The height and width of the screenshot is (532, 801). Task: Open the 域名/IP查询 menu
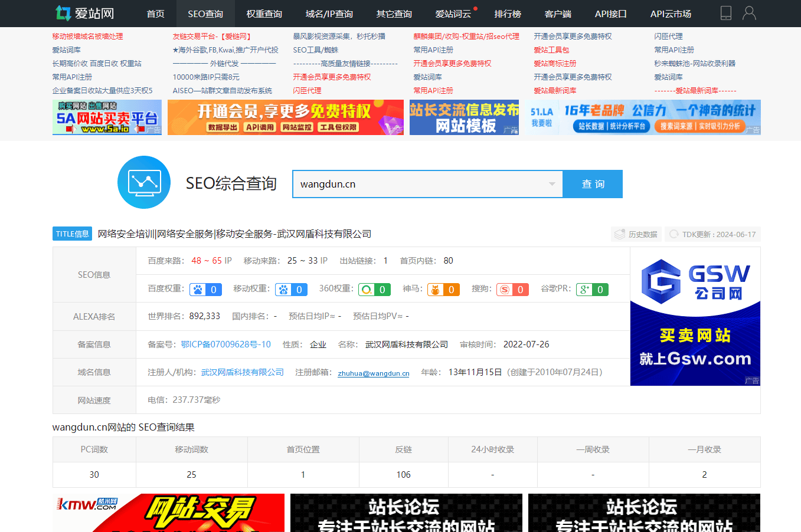(329, 14)
